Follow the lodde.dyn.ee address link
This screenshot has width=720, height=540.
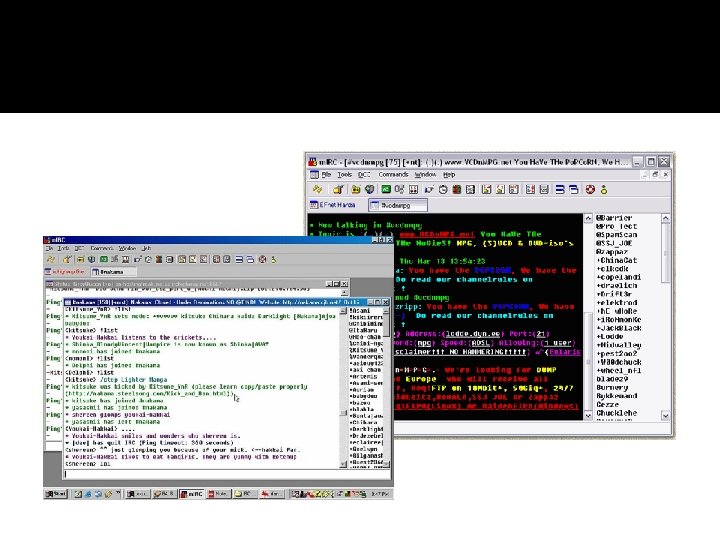[x=473, y=334]
